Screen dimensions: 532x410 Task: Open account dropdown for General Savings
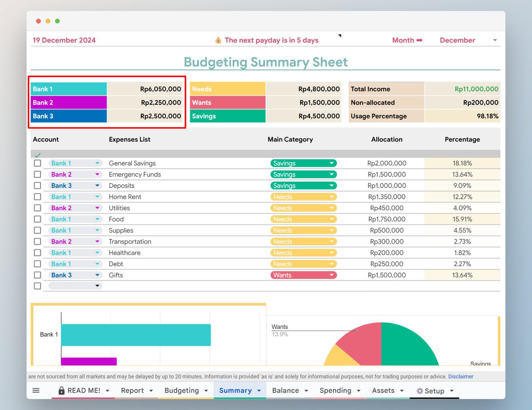[97, 163]
